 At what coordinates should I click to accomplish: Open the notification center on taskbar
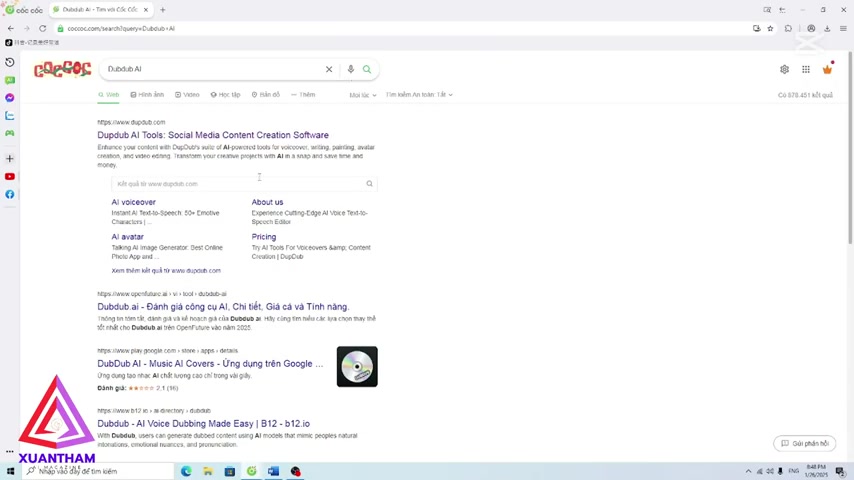pos(841,471)
